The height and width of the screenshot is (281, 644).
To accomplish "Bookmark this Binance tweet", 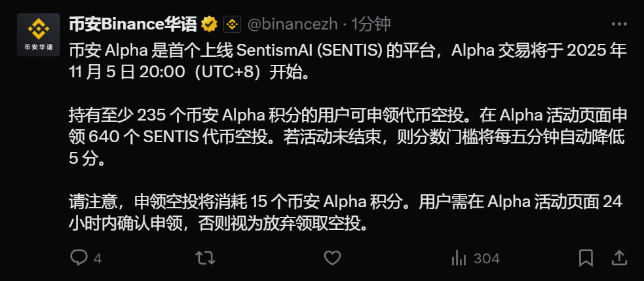I will [586, 257].
